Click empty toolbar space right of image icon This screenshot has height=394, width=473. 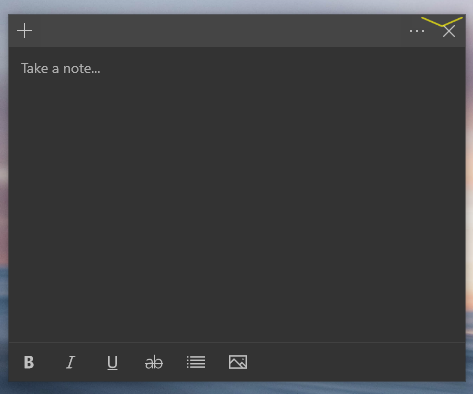point(357,362)
